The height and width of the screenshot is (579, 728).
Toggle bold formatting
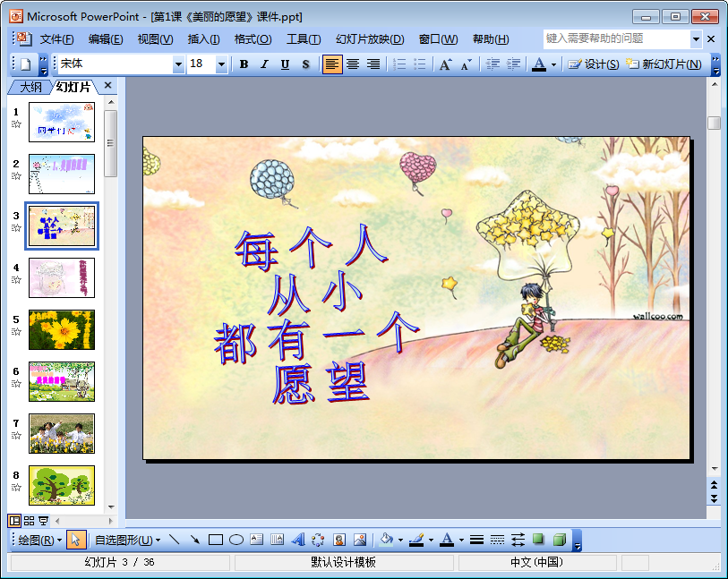(x=244, y=64)
